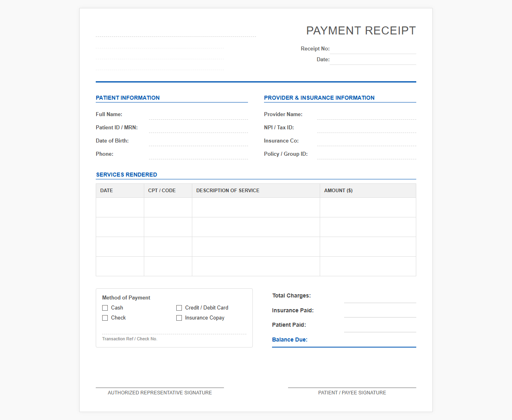Viewport: 512px width, 420px height.
Task: Click the Insurance Paid amount line
Action: point(380,311)
